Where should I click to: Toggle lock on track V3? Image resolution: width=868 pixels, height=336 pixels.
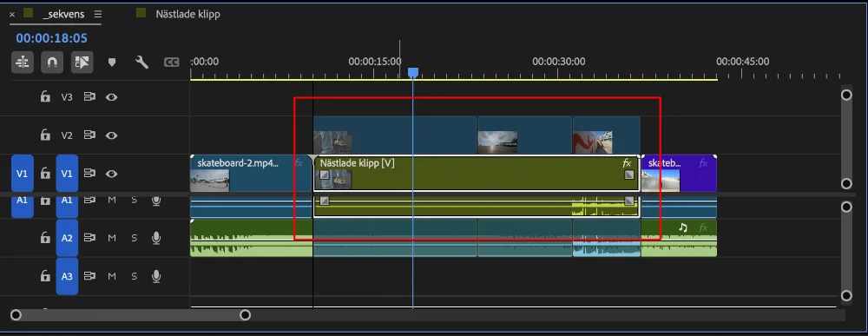click(45, 97)
